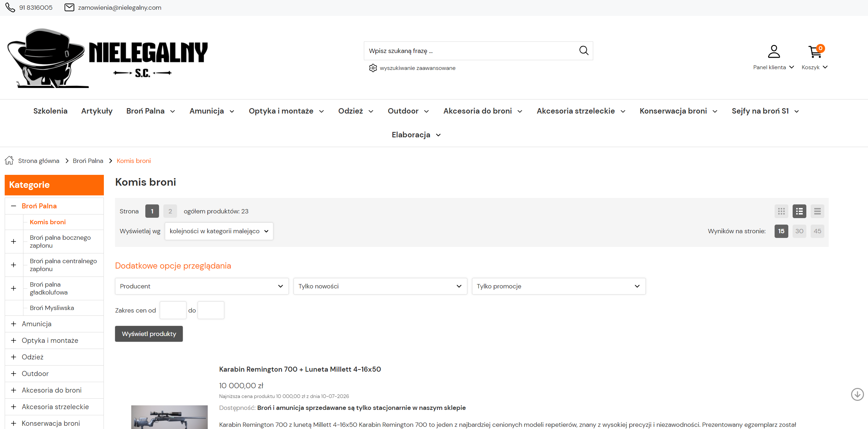Select Broń Mysliwska in sidebar
Viewport: 868px width, 429px height.
52,308
